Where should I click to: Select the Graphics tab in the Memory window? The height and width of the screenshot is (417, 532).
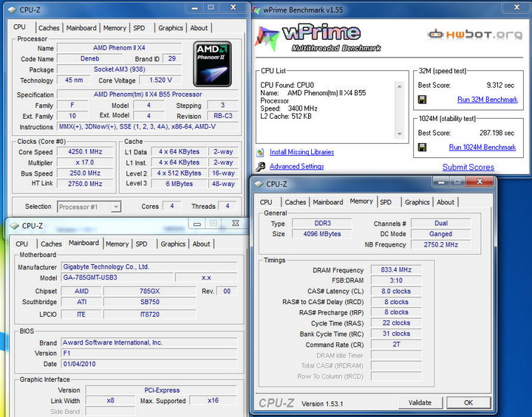417,202
